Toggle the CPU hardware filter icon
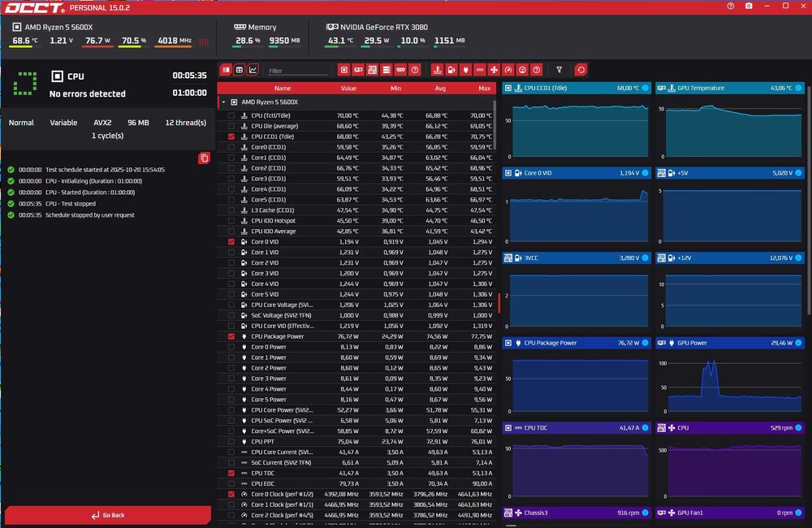812x528 pixels. [343, 70]
